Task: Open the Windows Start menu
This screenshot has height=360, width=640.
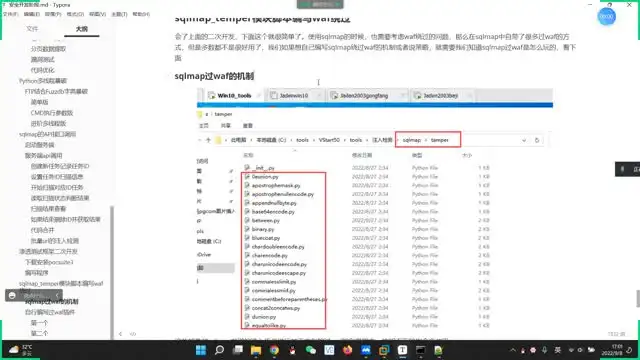Action: [x=201, y=350]
